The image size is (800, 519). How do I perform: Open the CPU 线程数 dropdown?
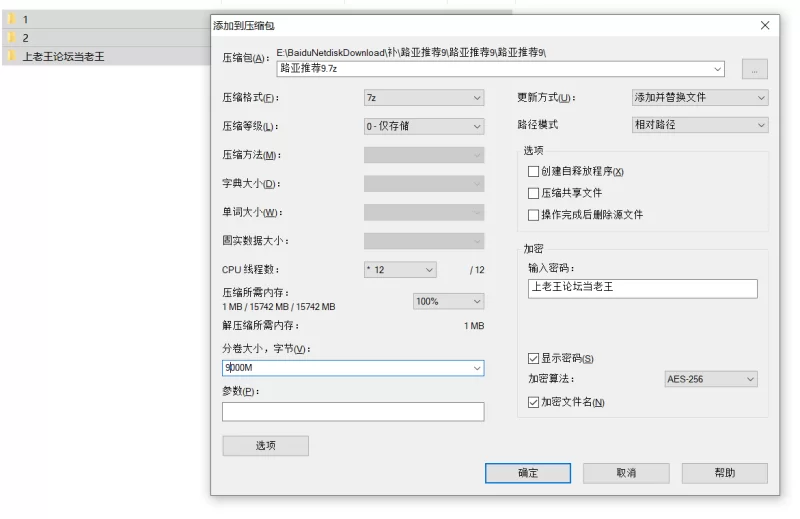[401, 269]
